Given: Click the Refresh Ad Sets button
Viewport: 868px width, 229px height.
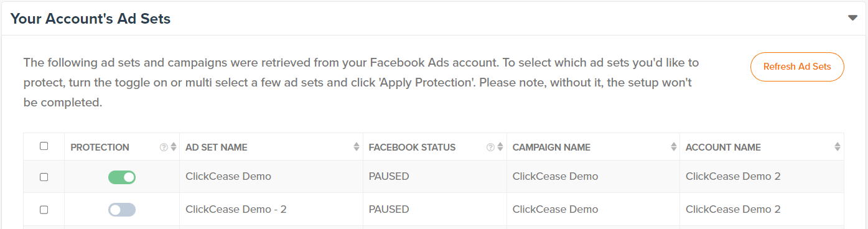Looking at the screenshot, I should click(797, 67).
